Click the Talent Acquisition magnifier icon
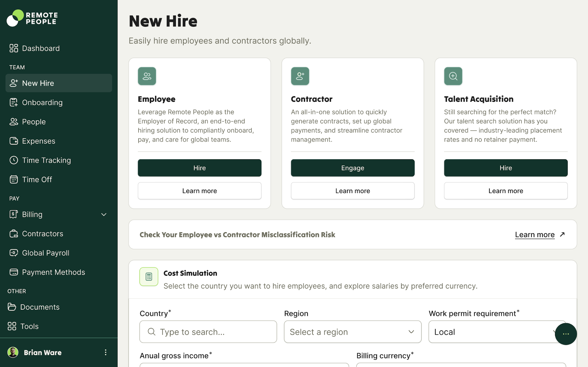Screen dimensions: 588x367 click(x=453, y=76)
